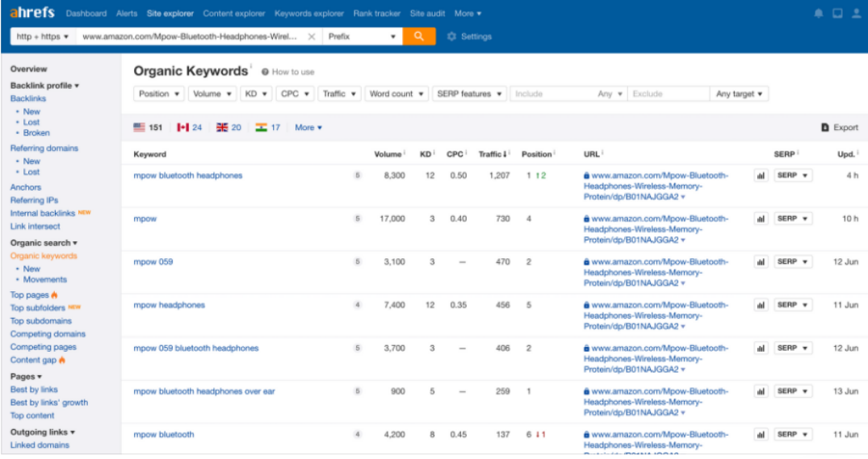Image resolution: width=868 pixels, height=459 pixels.
Task: Open Content explorer in top navigation
Action: click(234, 13)
